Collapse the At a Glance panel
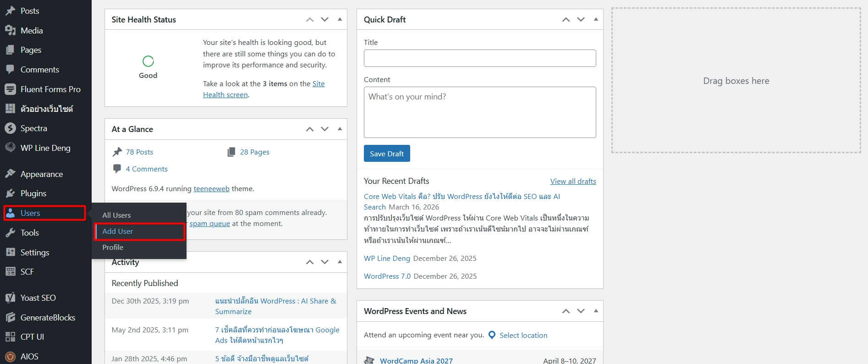 click(x=340, y=129)
